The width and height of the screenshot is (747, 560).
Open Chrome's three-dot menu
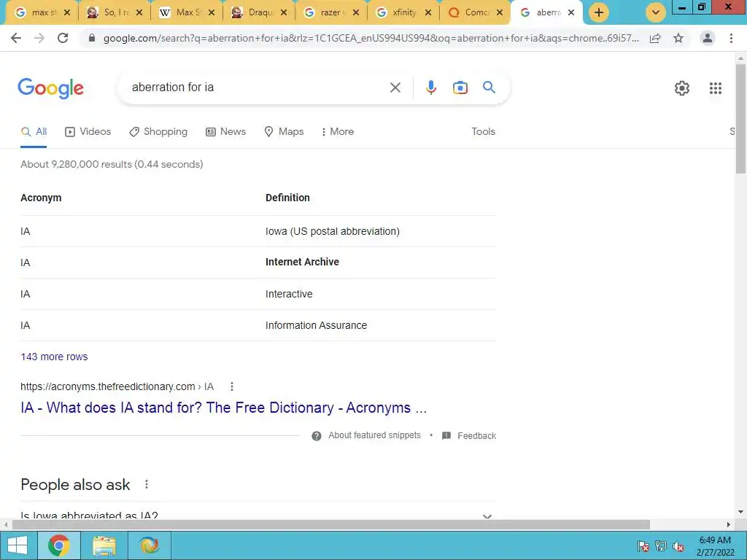(731, 38)
